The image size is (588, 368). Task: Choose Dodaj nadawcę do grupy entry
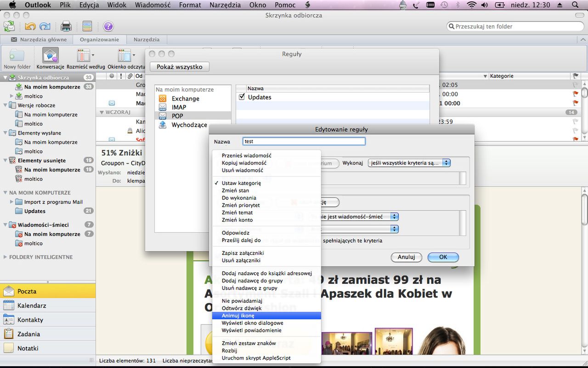click(x=266, y=281)
